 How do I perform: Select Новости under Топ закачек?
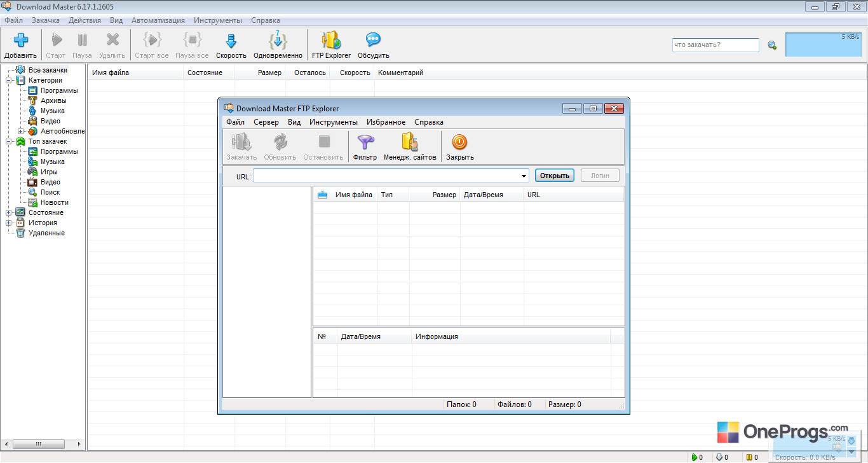(x=55, y=202)
